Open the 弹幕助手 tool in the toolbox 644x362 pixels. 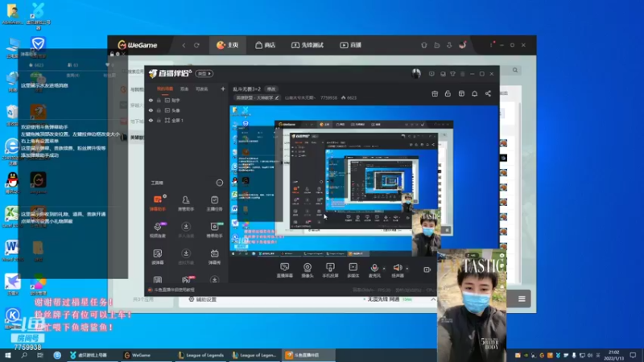(158, 204)
